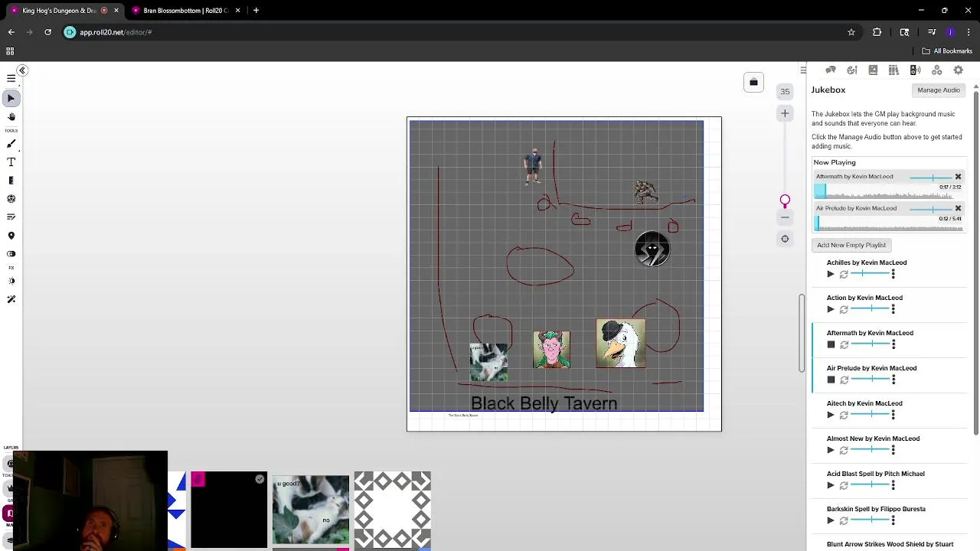
Task: Zoom out with the minus button
Action: click(x=785, y=218)
